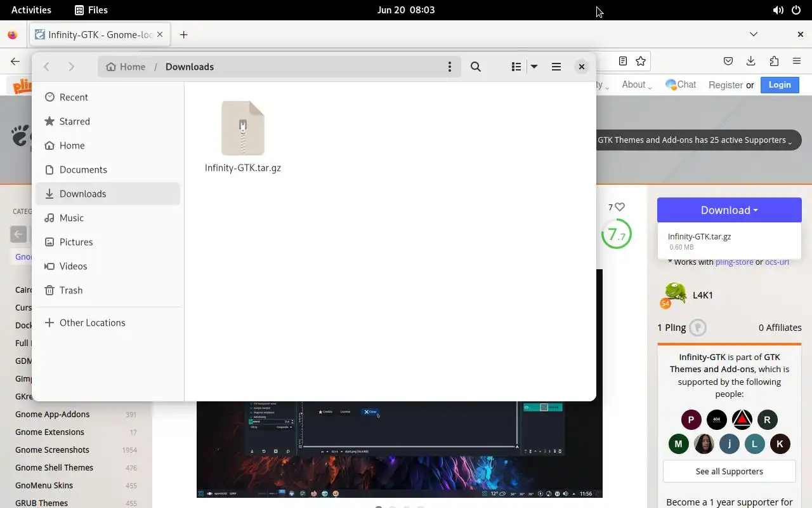812x508 pixels.
Task: Go forward in Files navigation
Action: coord(71,67)
